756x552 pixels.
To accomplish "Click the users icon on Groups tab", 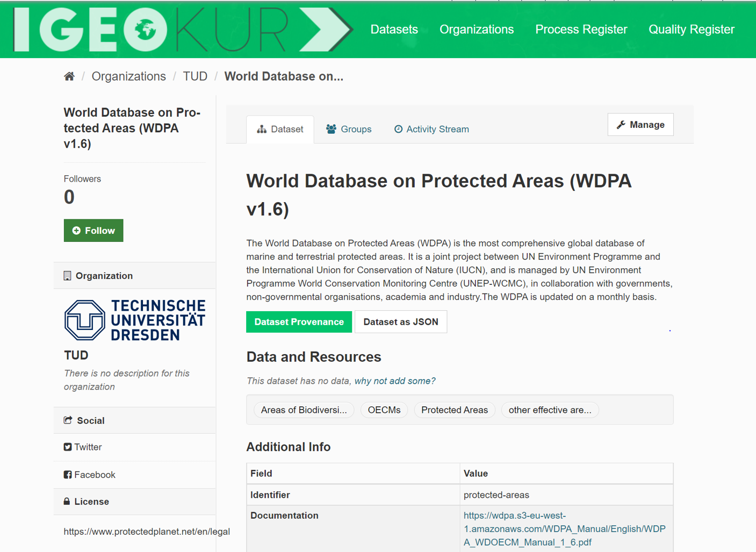I will [331, 129].
